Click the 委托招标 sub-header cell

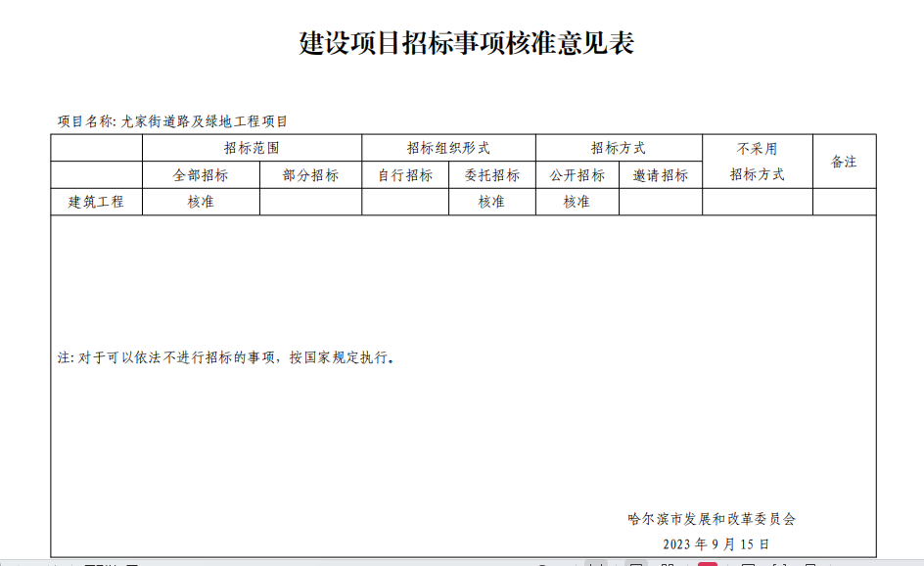click(492, 175)
